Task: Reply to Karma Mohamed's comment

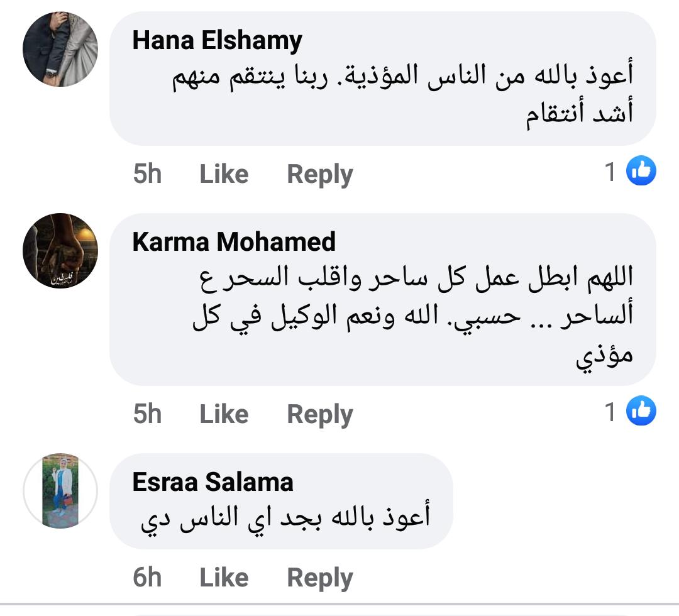Action: coord(320,414)
